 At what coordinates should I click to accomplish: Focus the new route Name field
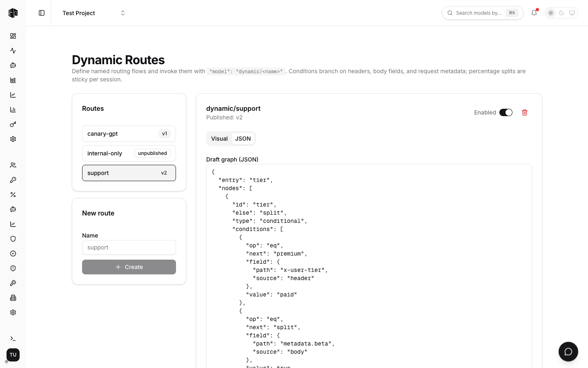click(129, 247)
